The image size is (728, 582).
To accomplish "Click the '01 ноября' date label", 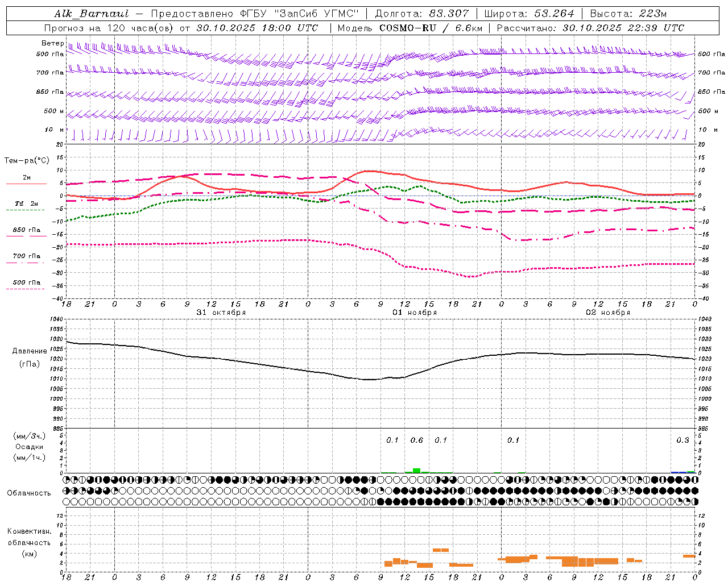I will pyautogui.click(x=415, y=313).
